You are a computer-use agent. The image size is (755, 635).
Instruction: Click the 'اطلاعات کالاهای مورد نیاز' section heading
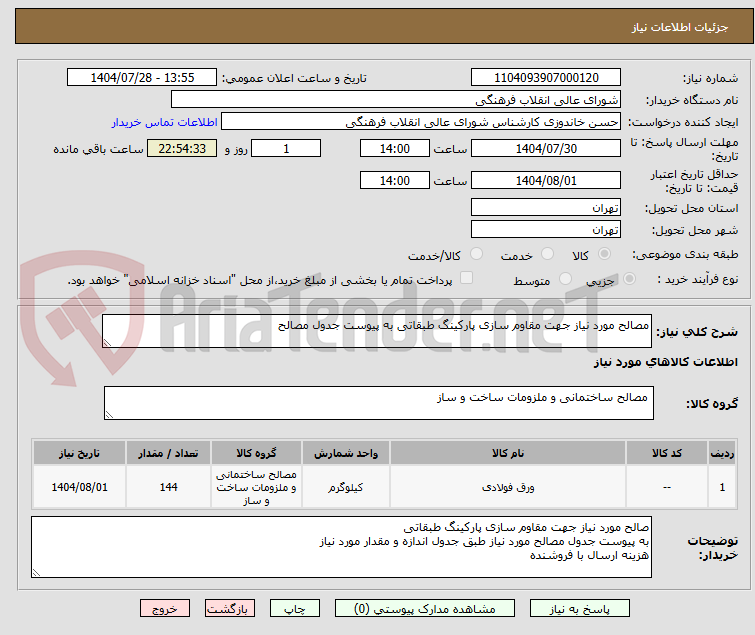tap(665, 362)
